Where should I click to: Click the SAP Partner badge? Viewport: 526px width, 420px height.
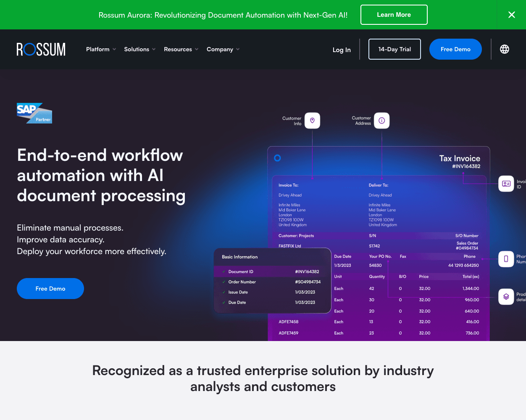coord(34,113)
